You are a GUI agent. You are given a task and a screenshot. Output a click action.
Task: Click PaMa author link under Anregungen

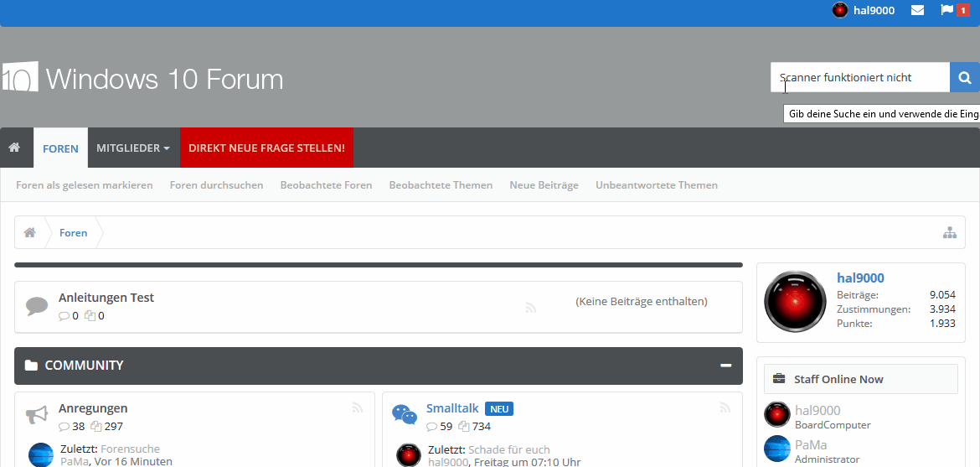[x=75, y=462]
